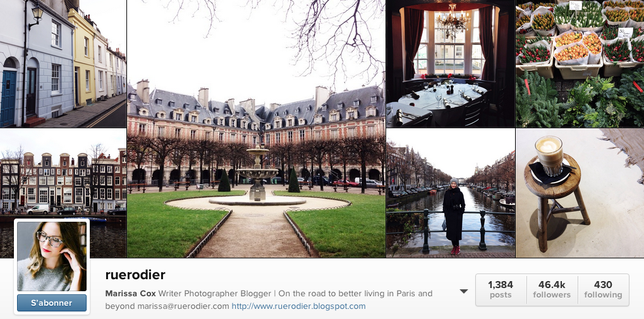
Task: Open the ruerodier.blogspot.com link
Action: (x=298, y=306)
